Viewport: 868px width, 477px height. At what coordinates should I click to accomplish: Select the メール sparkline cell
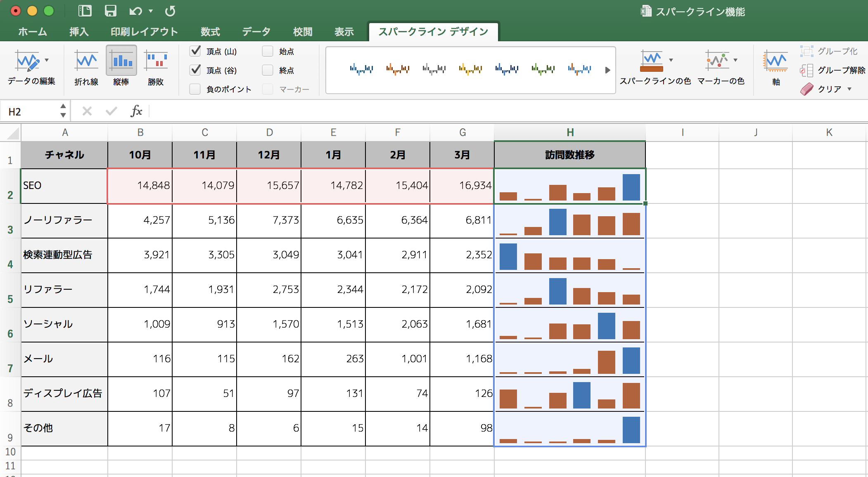point(570,359)
